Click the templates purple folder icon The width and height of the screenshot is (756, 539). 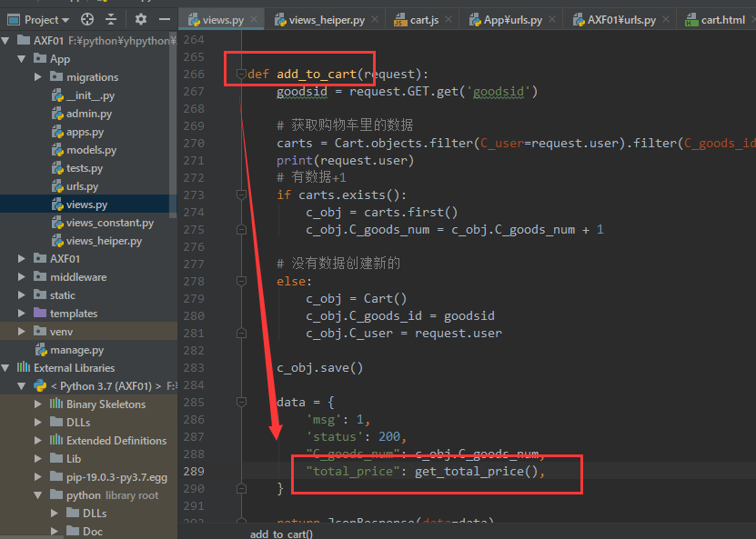[40, 313]
